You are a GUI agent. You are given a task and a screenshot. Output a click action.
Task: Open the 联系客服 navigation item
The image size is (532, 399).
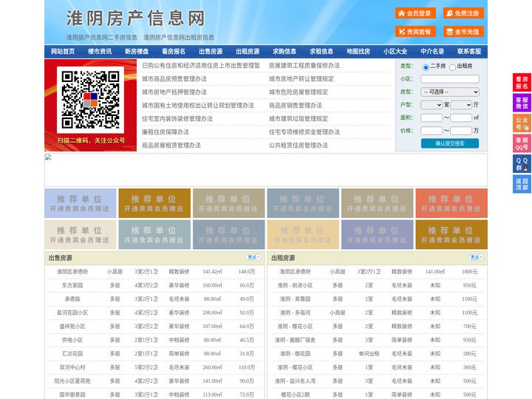(x=470, y=52)
